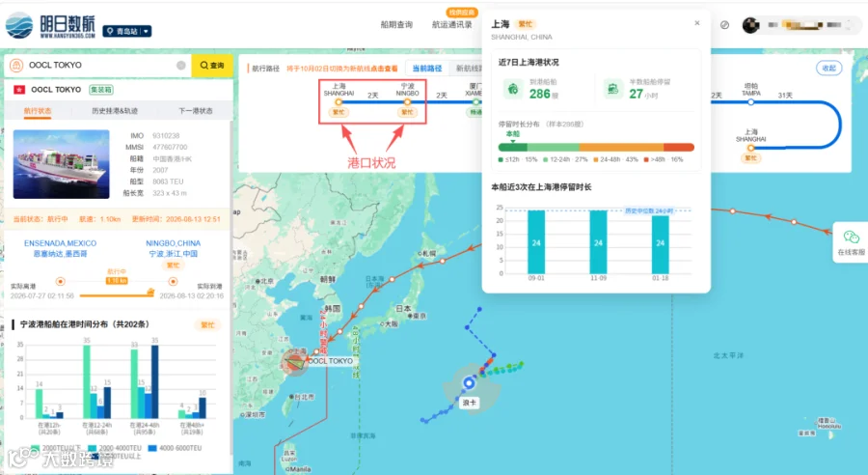Screen dimensions: 868x475
Task: Click the 01-18 bar in stay duration chart
Action: tap(660, 244)
